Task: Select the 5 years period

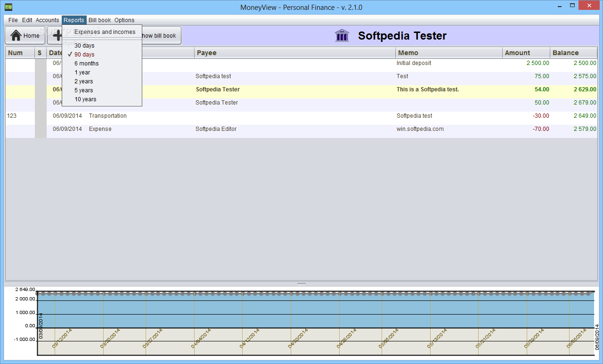Action: pos(102,90)
